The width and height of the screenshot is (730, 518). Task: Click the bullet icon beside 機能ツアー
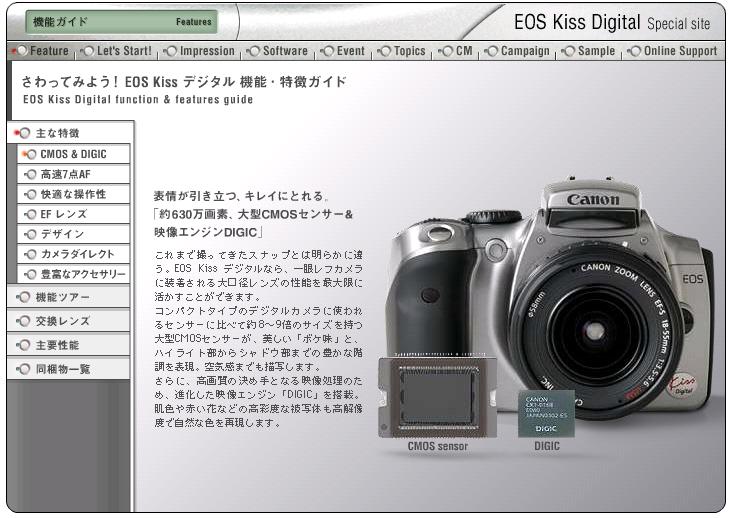coord(23,297)
